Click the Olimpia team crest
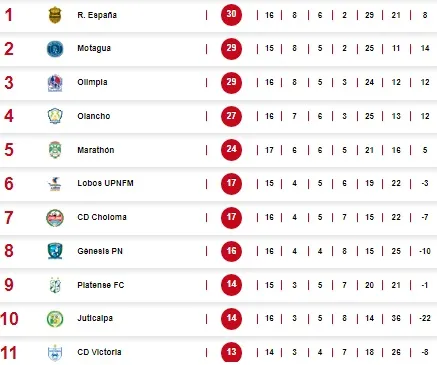The width and height of the screenshot is (437, 365). (55, 83)
